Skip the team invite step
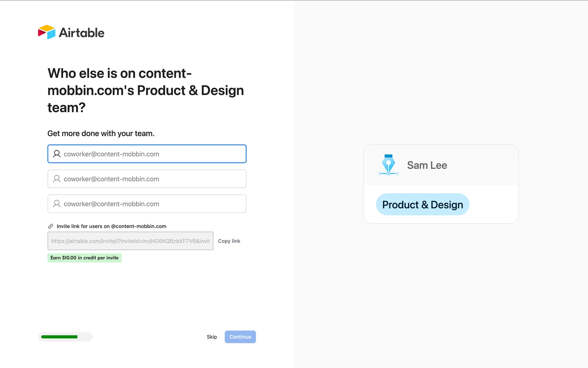 click(212, 337)
